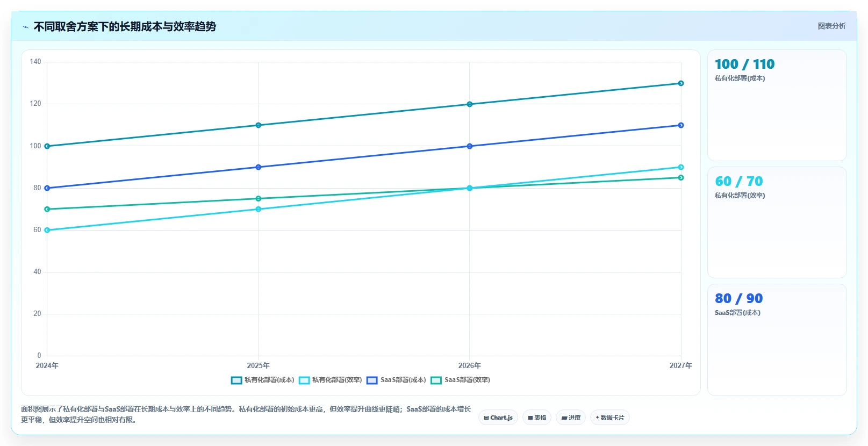Image resolution: width=868 pixels, height=446 pixels.
Task: Toggle the 私有化部署(效率) legend item
Action: pyautogui.click(x=331, y=380)
